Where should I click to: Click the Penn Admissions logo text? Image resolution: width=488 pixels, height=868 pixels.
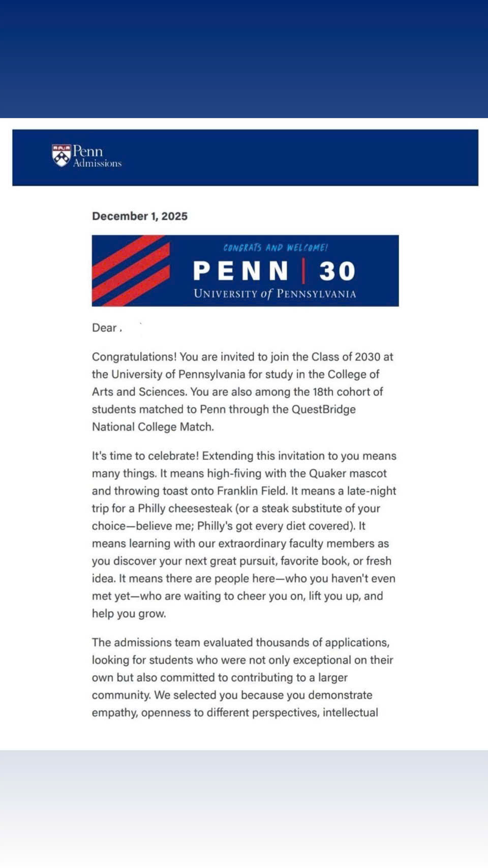coord(97,157)
